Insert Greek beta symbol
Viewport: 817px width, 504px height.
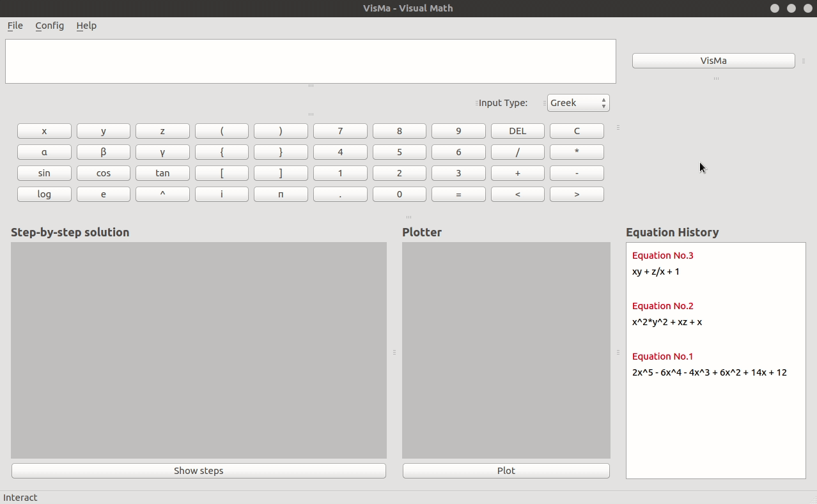pyautogui.click(x=104, y=152)
